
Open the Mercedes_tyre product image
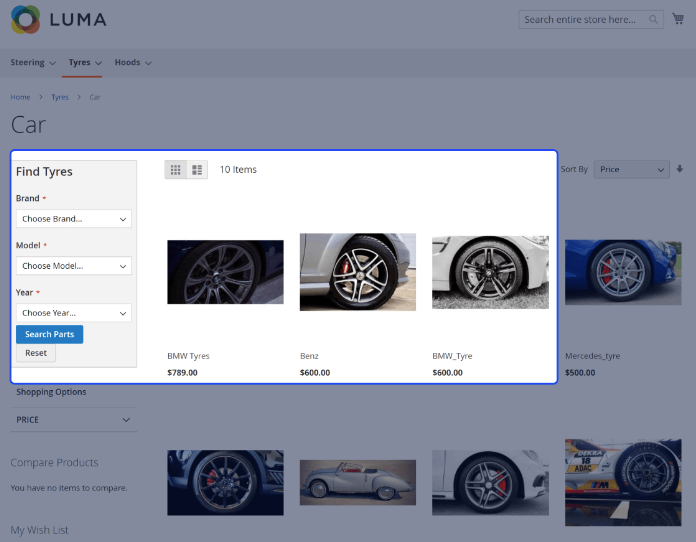pos(623,272)
